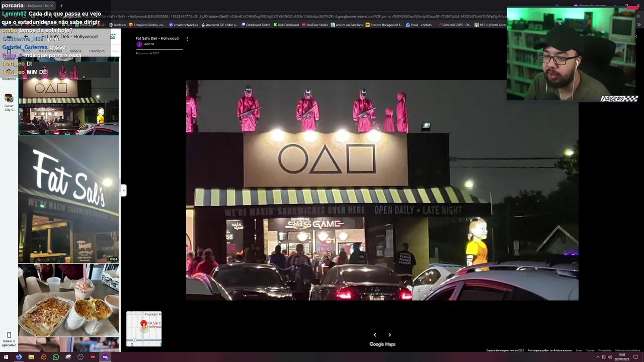Click the Julie M contributor name

click(149, 44)
